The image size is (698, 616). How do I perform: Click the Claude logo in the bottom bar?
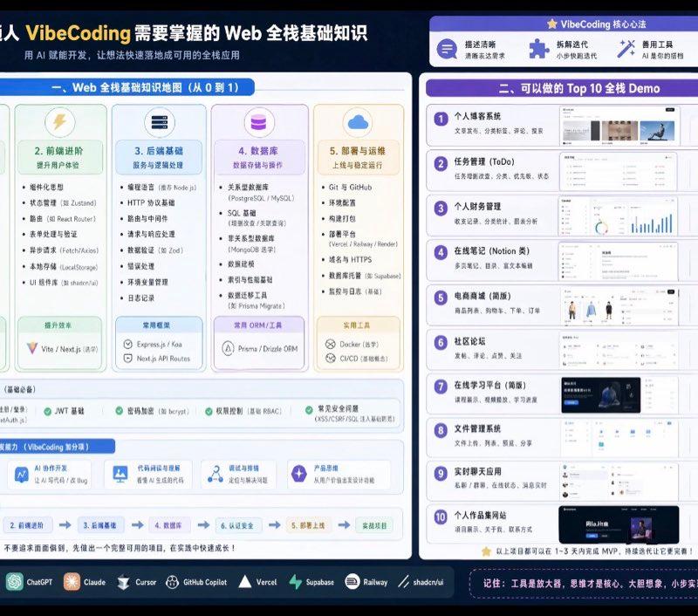click(x=72, y=582)
